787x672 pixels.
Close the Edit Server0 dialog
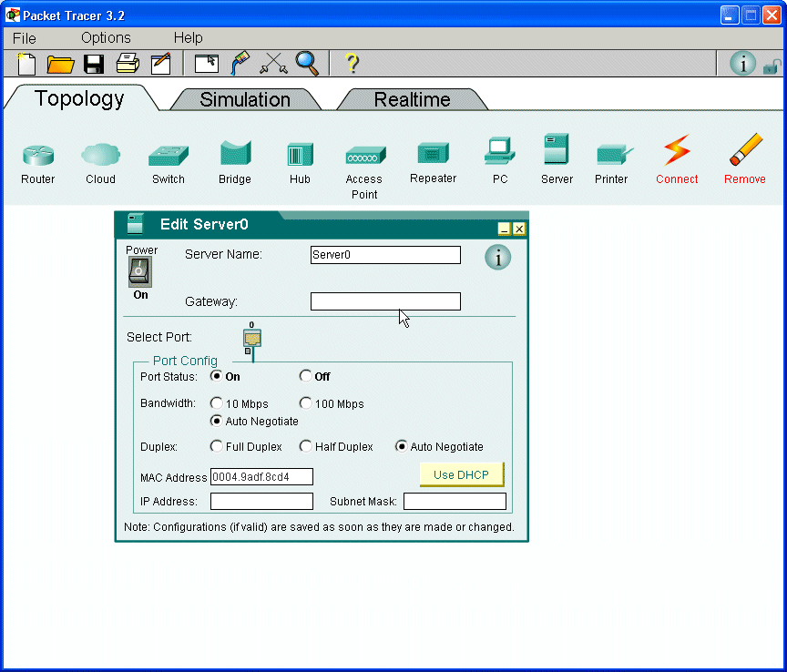[519, 229]
